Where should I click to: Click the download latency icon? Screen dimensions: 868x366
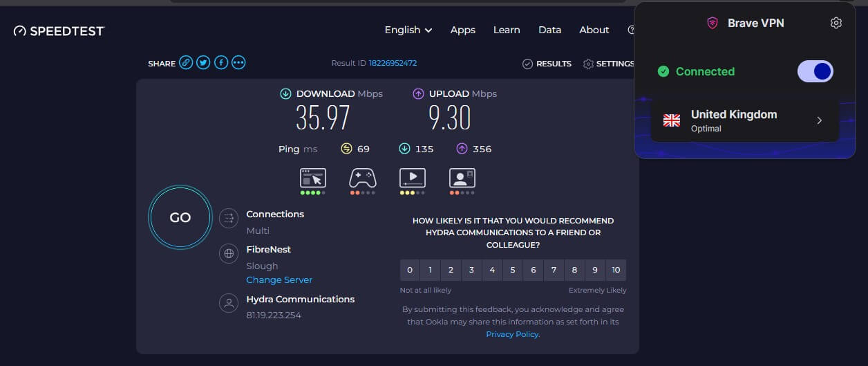[x=404, y=149]
